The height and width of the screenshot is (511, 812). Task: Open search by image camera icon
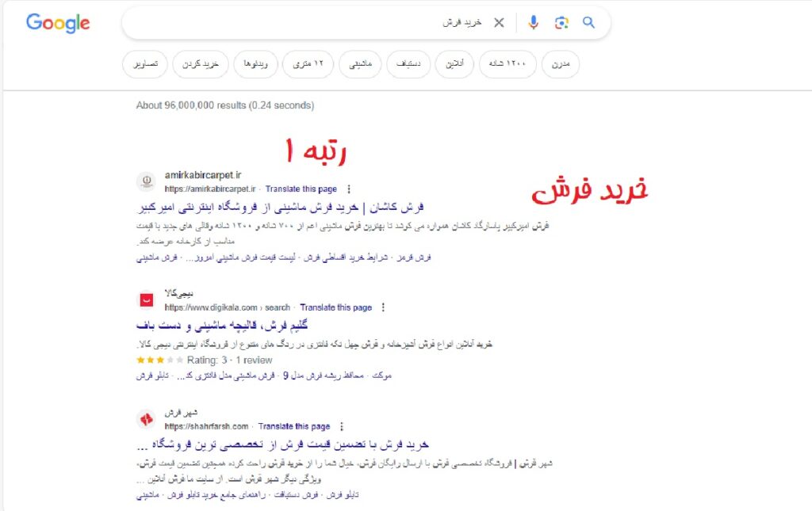pyautogui.click(x=561, y=23)
